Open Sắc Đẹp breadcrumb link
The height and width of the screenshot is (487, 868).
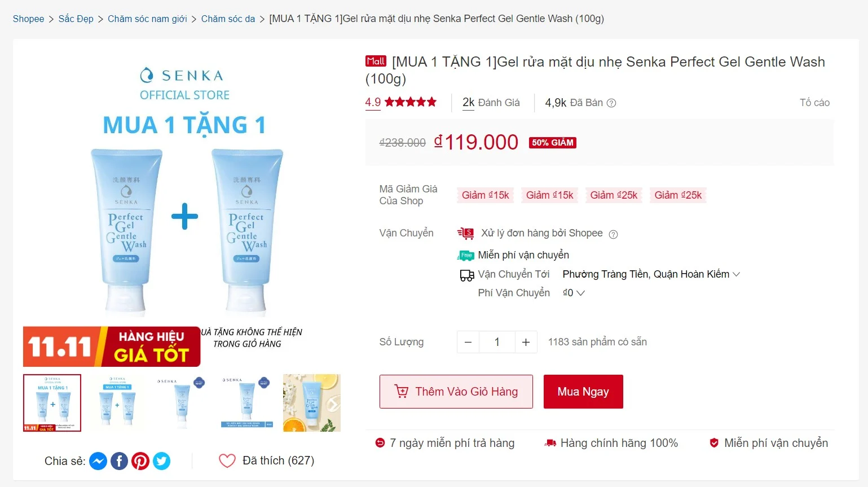76,19
